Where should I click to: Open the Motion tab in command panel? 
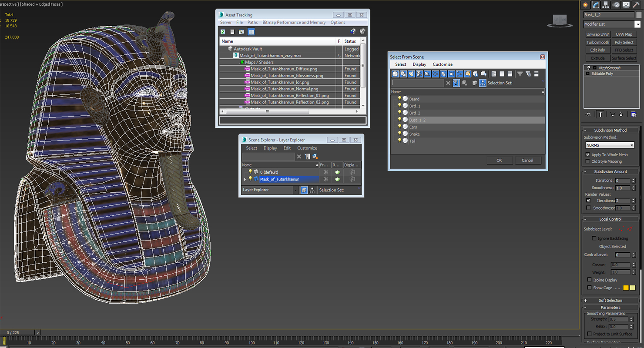point(616,5)
